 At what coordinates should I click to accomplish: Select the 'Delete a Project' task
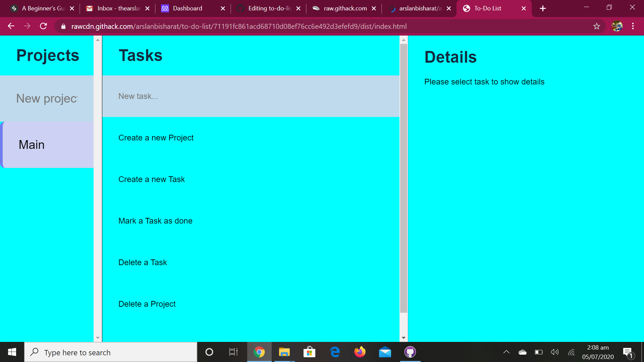147,304
